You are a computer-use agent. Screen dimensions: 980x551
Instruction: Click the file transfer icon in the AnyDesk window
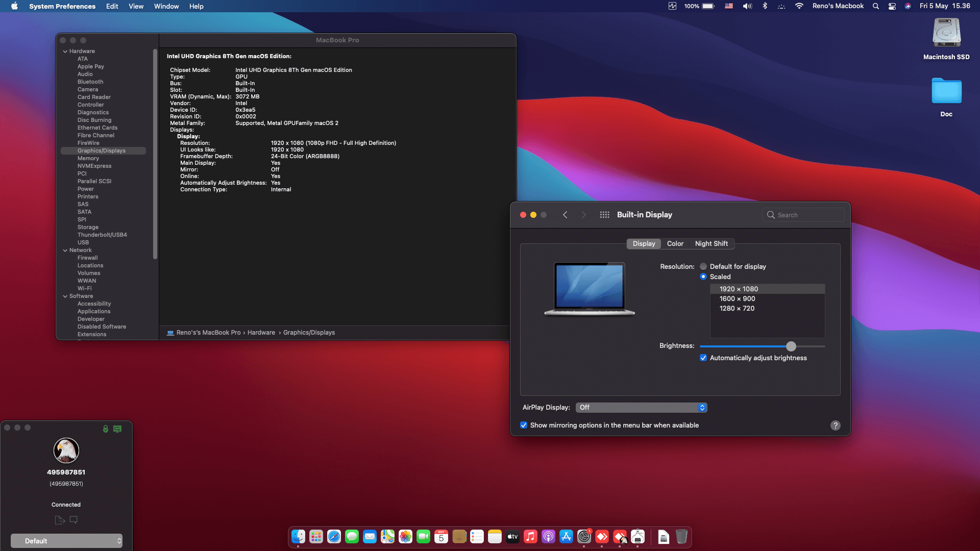click(60, 520)
